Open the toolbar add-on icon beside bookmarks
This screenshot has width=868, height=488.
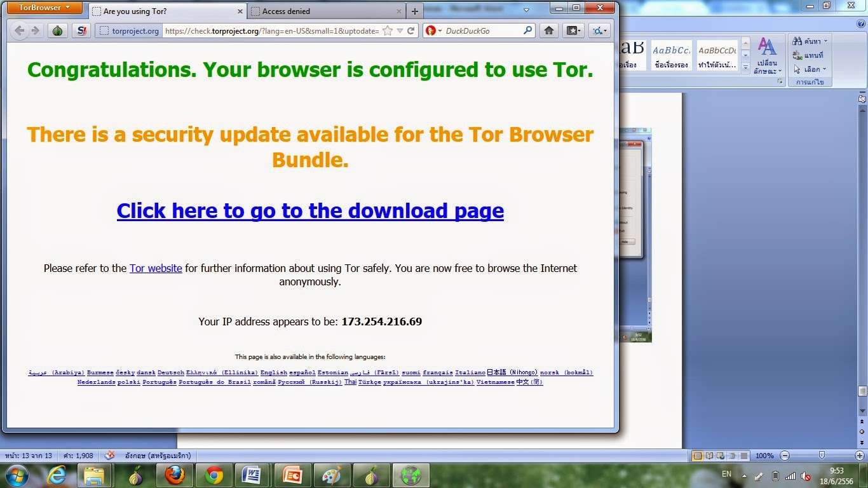[x=599, y=30]
